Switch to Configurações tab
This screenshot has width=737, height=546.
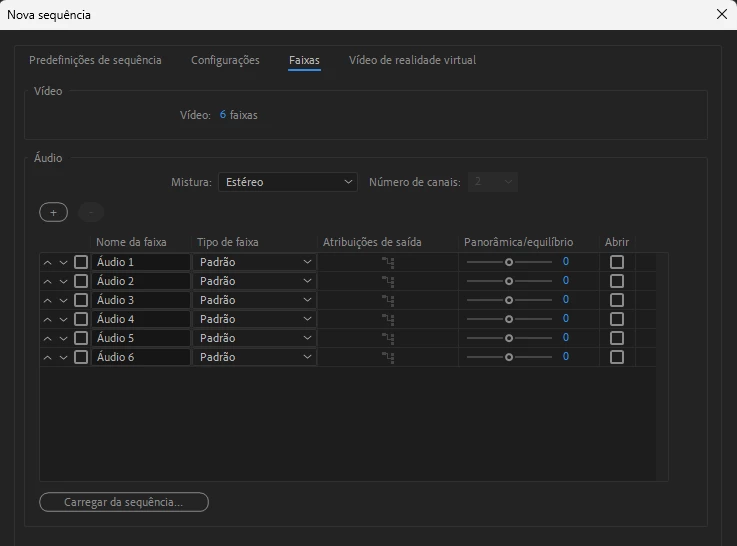(225, 60)
